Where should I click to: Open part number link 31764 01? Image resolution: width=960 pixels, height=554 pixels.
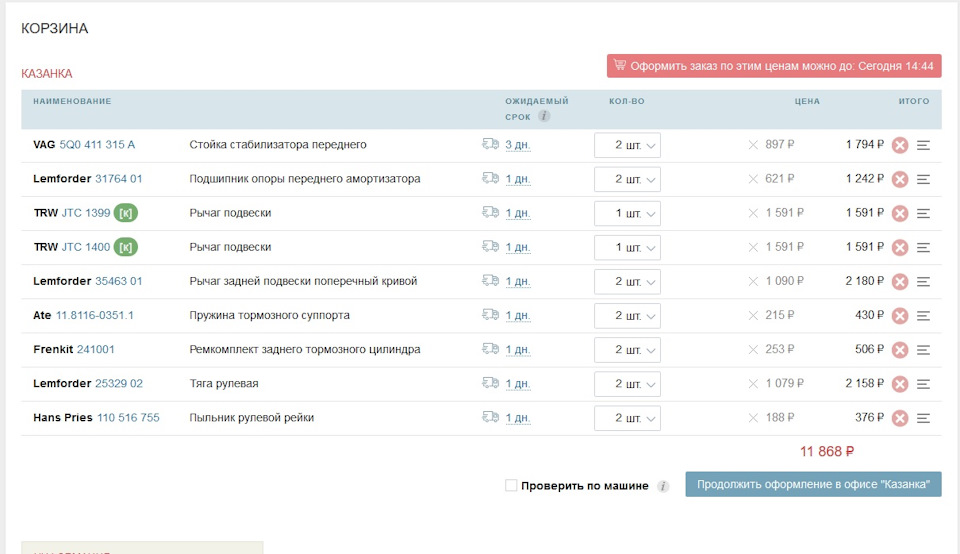pyautogui.click(x=119, y=179)
